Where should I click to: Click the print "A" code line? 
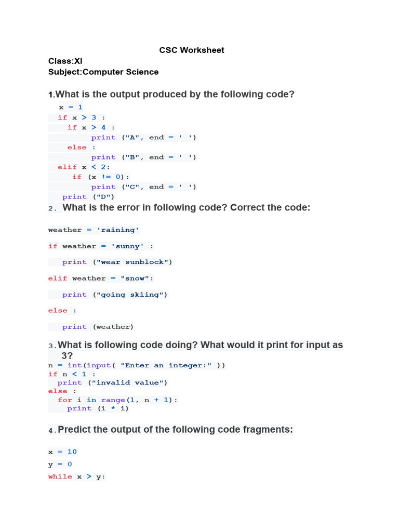pos(144,137)
